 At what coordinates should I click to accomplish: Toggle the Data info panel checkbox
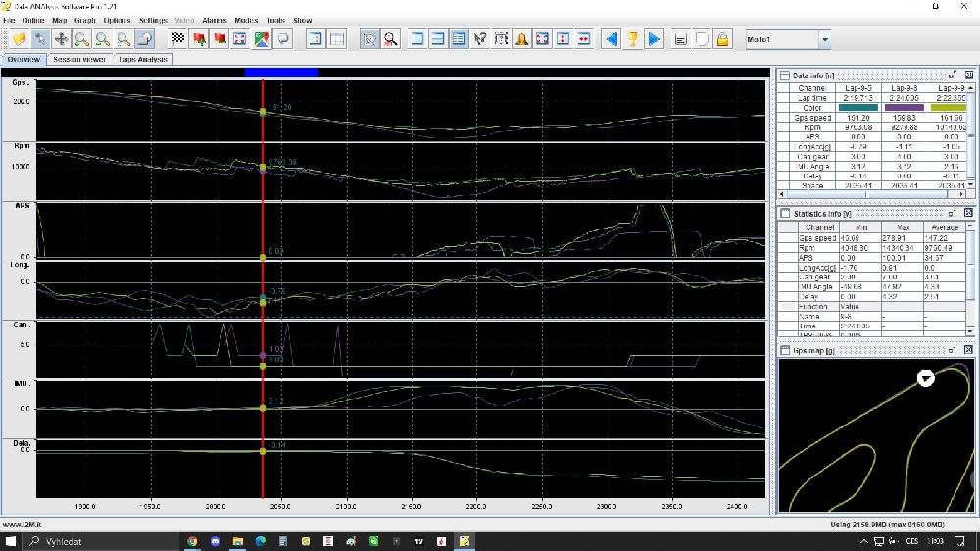tap(785, 75)
